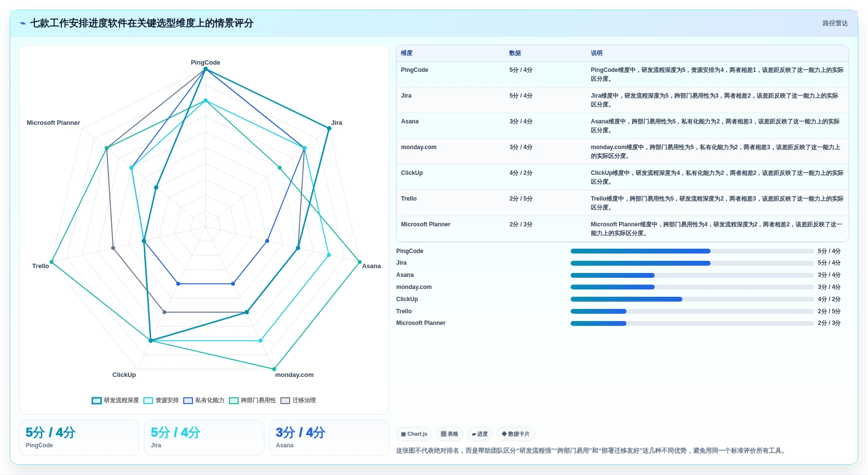Click the 进度 tag chip
This screenshot has width=868, height=475.
click(480, 434)
